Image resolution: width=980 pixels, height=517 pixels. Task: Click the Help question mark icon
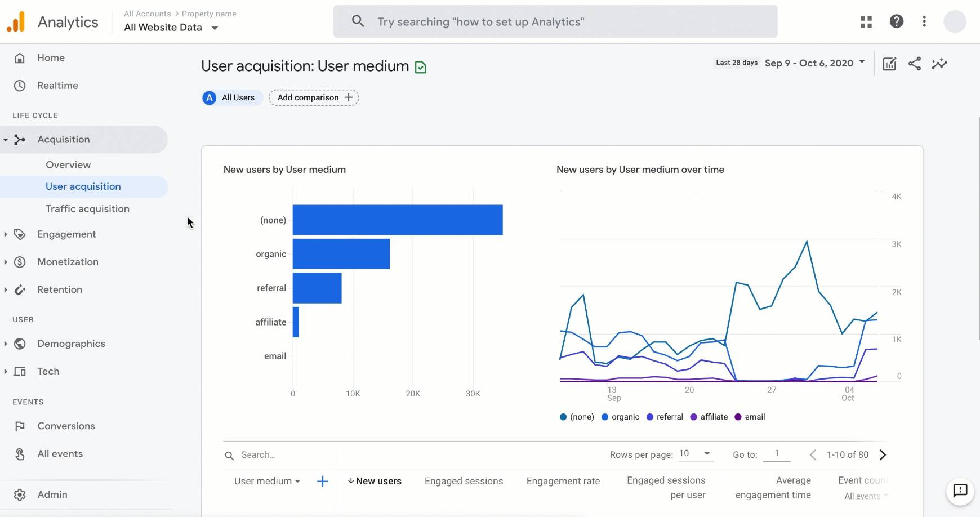[897, 21]
